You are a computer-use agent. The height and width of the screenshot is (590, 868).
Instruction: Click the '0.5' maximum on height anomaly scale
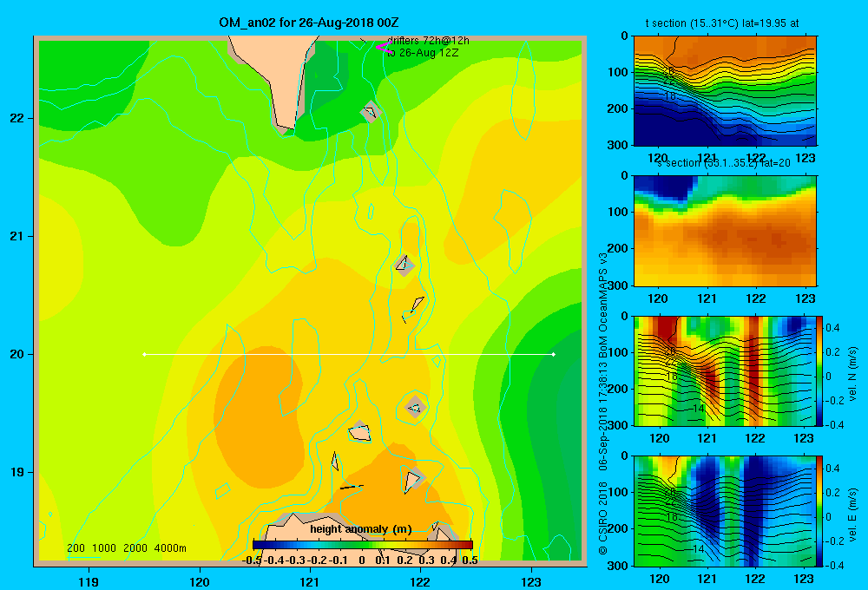point(470,560)
